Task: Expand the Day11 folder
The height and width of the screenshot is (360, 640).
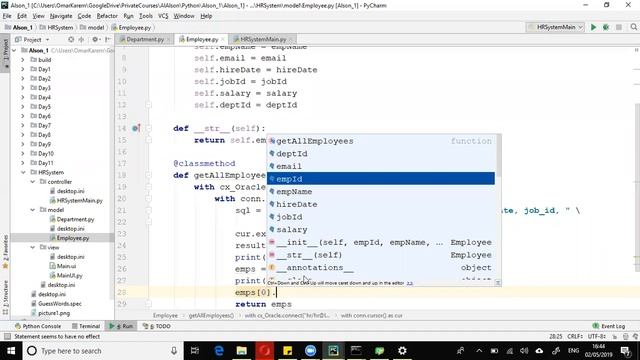Action: coord(23,163)
